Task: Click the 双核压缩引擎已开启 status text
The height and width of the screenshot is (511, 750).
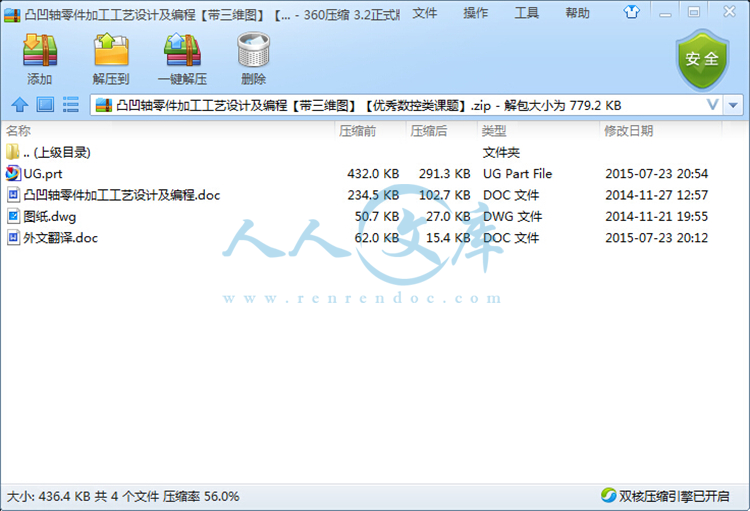Action: [x=674, y=496]
